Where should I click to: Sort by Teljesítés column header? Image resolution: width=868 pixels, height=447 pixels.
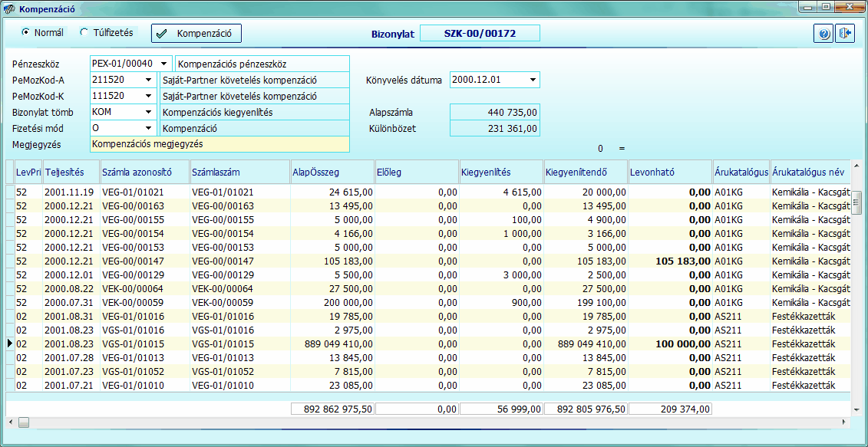point(71,172)
